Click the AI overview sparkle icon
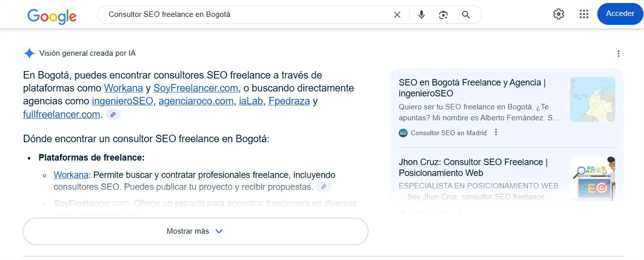This screenshot has height=260, width=644. [29, 53]
